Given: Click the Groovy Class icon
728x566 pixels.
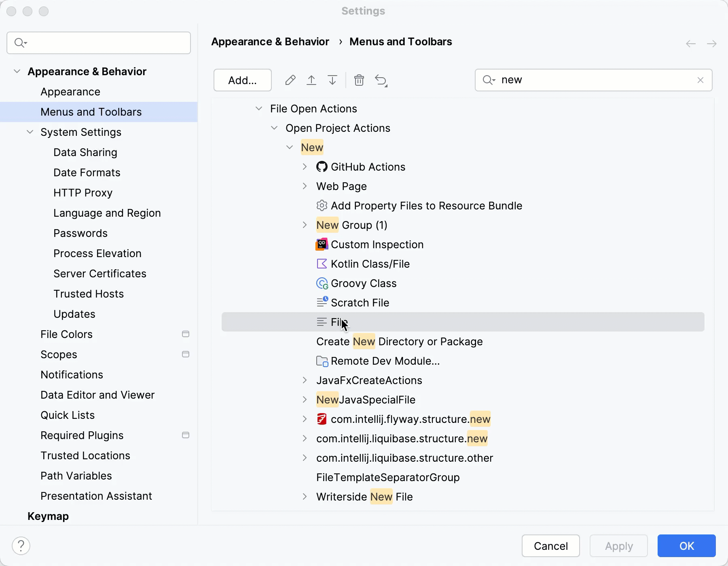Looking at the screenshot, I should 322,283.
